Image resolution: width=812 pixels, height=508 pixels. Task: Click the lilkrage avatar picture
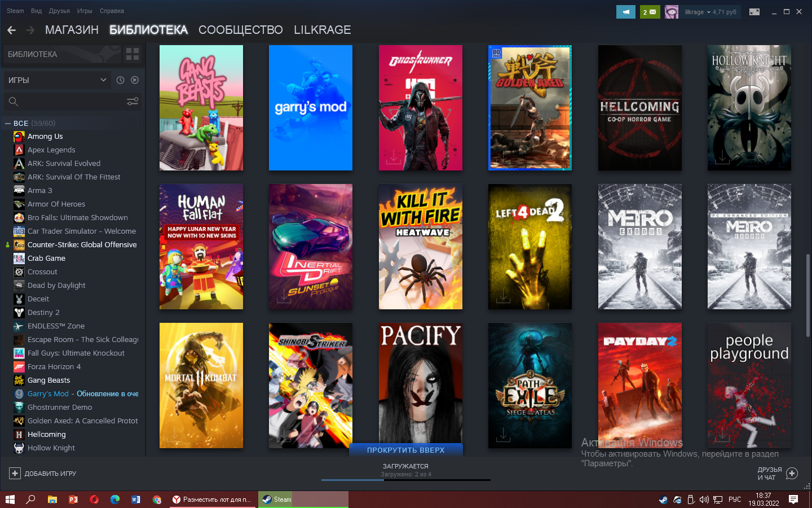pyautogui.click(x=672, y=11)
